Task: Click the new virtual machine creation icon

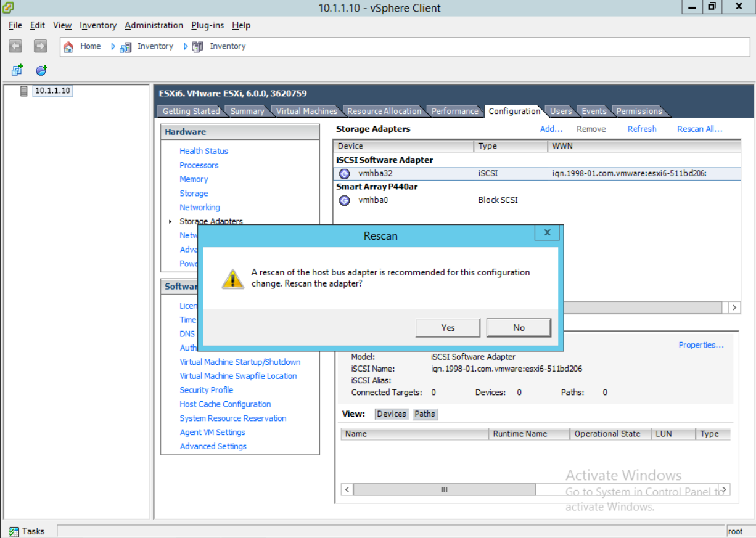Action: click(17, 70)
